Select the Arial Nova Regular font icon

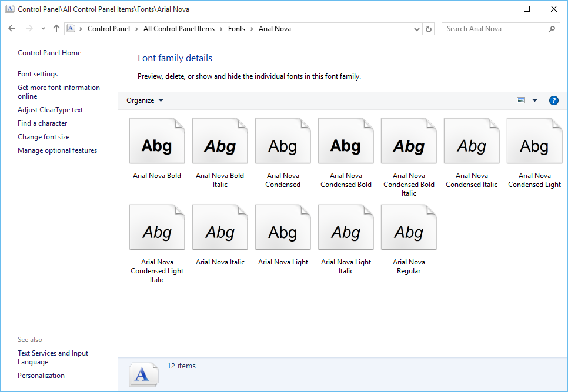pos(409,227)
